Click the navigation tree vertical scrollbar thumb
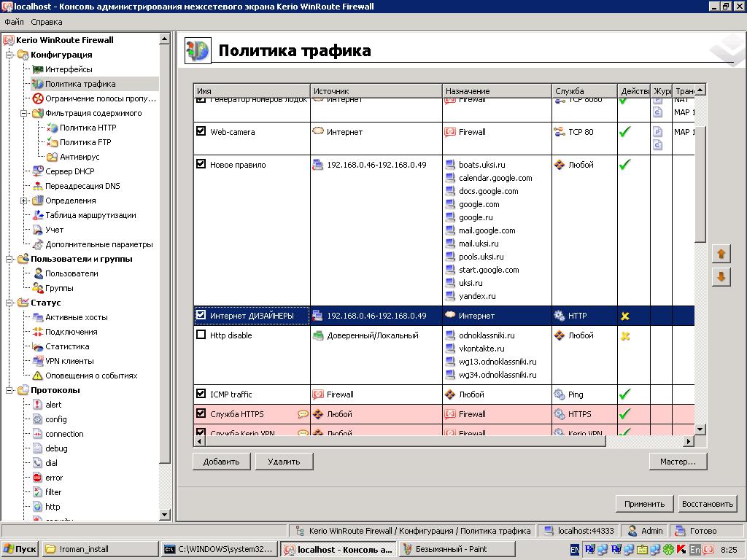Screen dimensions: 747x560 point(164,254)
